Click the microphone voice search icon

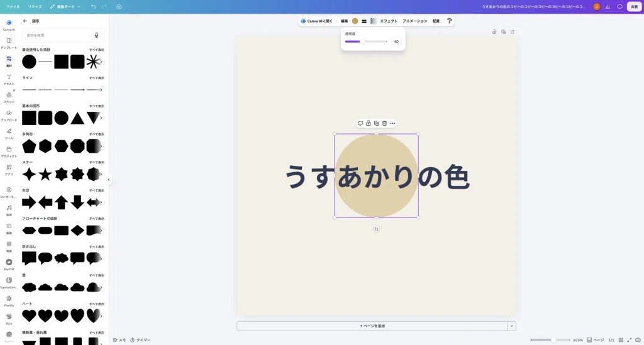pyautogui.click(x=96, y=35)
